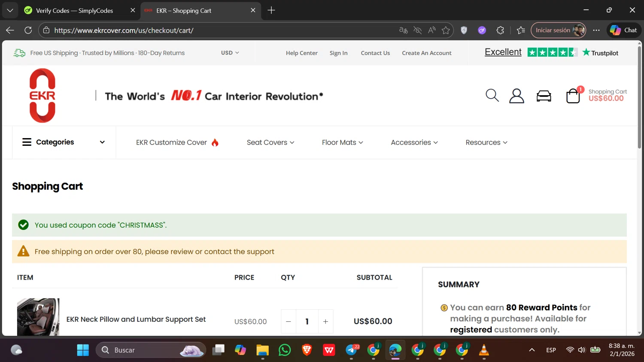Increase quantity with plus button

[x=325, y=321]
